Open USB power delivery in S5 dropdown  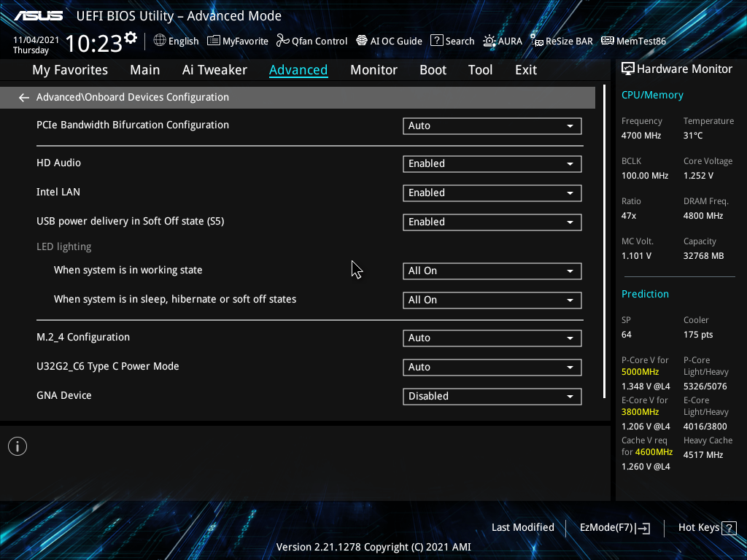pos(492,222)
